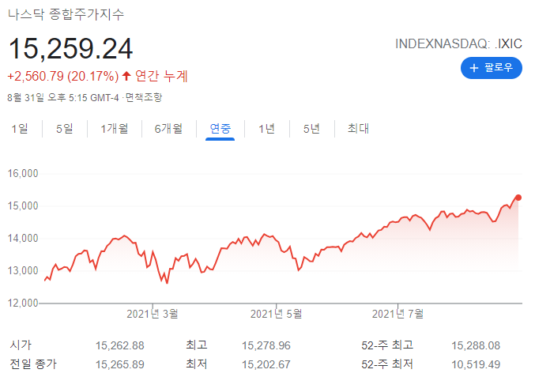Click the 52-주 최고 label
535x392 pixels.
[387, 345]
